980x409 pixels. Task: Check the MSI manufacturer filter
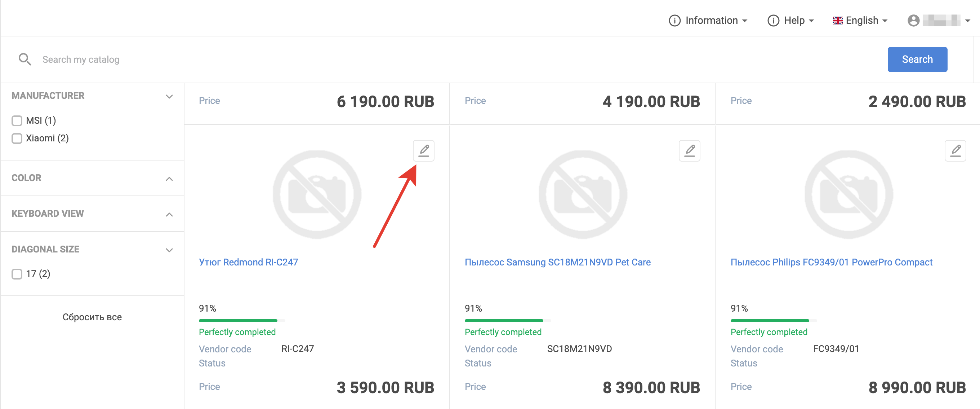point(17,121)
